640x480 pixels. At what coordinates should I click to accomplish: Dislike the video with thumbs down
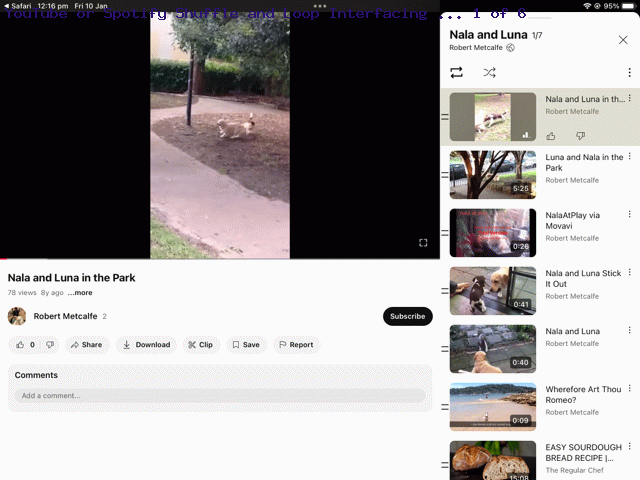pyautogui.click(x=50, y=345)
